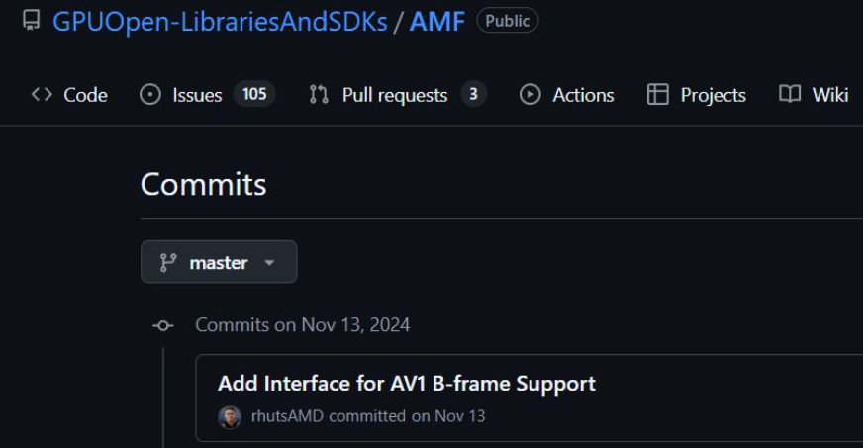Click the Commits page heading

coord(203,184)
